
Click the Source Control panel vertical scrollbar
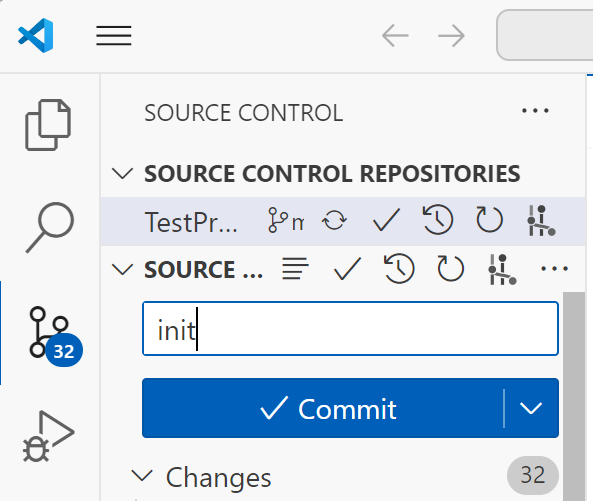tap(574, 396)
